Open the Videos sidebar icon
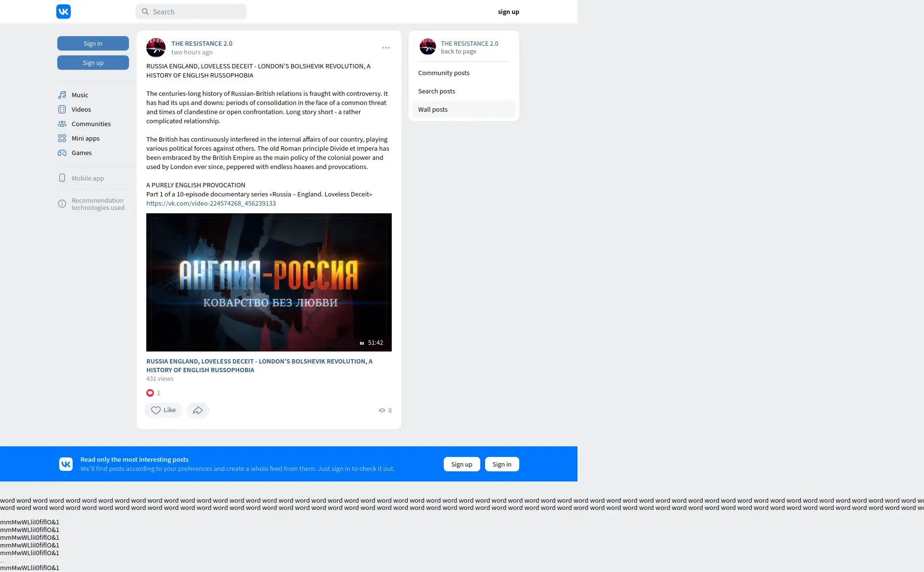The height and width of the screenshot is (572, 924). 62,109
